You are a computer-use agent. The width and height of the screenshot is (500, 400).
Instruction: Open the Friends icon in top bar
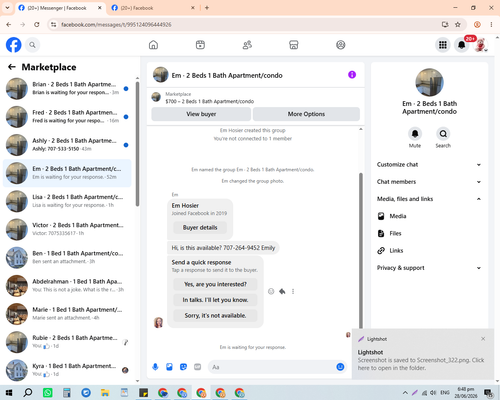(247, 45)
